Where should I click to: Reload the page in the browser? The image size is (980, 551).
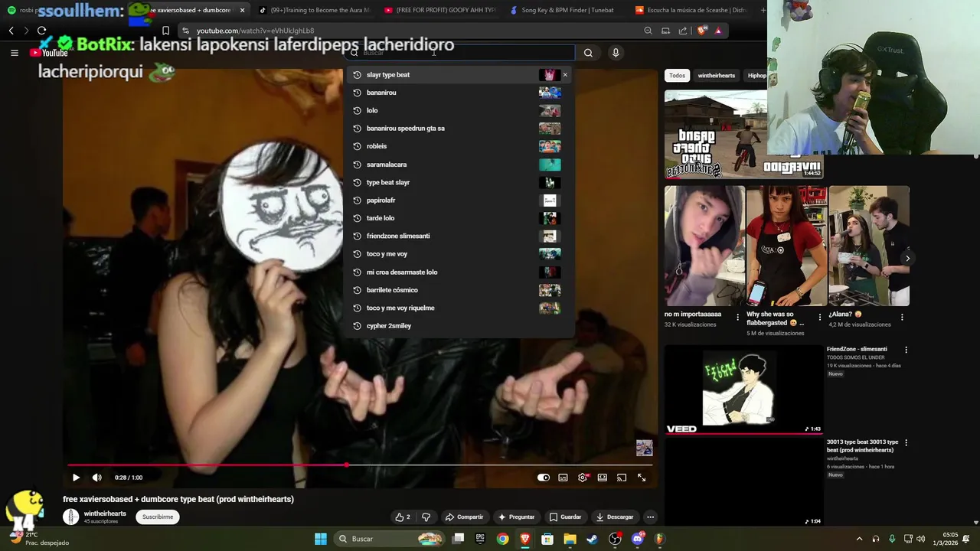[41, 31]
